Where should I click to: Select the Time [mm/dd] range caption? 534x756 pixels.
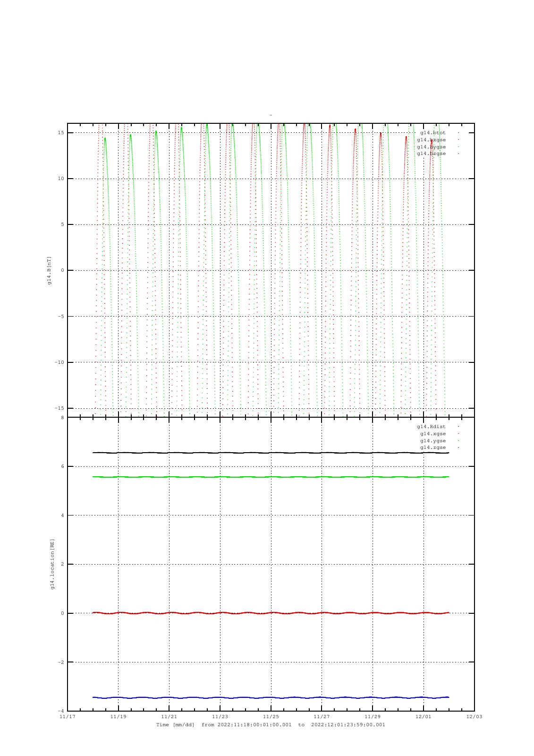click(x=271, y=725)
